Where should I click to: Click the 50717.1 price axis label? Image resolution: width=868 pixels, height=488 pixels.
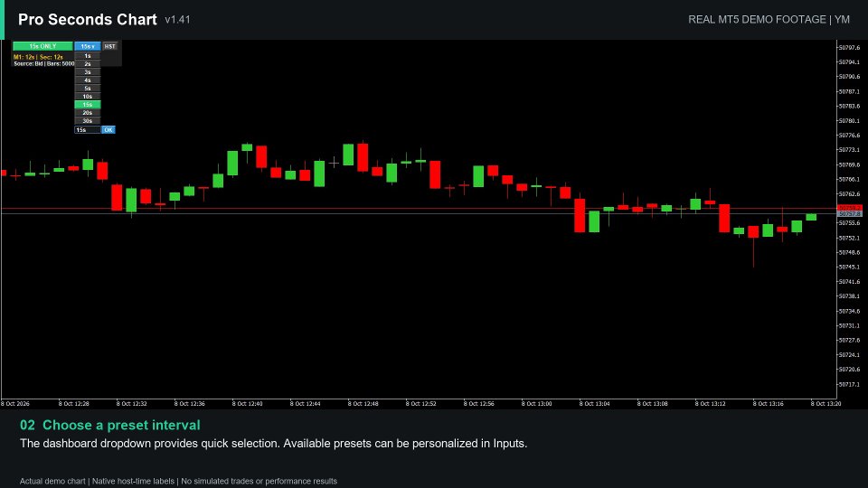click(850, 384)
